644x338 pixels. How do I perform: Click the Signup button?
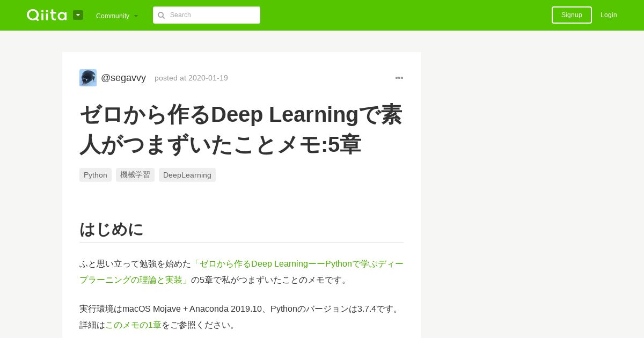pos(572,15)
